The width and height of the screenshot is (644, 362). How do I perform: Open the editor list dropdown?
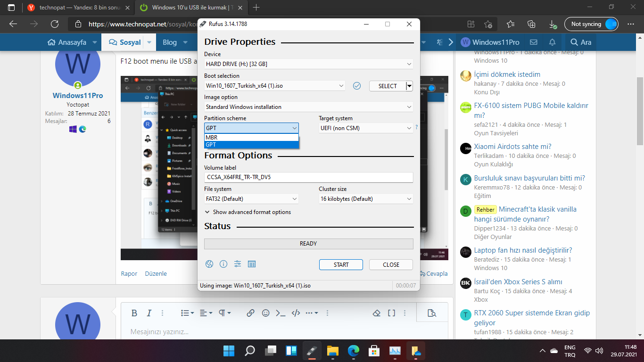188,313
